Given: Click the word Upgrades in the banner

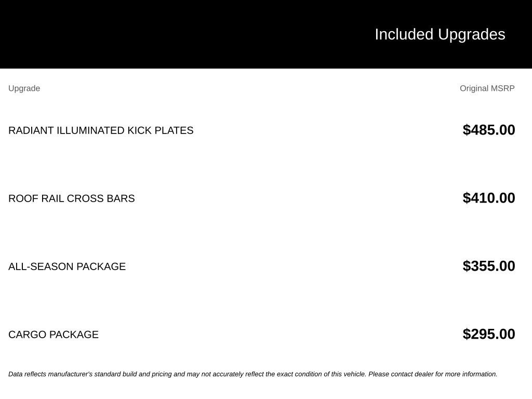Looking at the screenshot, I should point(472,35).
